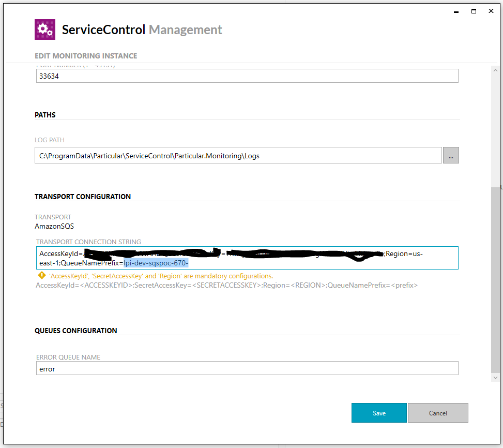Click the 'Edit Monitoring Instance' heading

click(x=86, y=56)
